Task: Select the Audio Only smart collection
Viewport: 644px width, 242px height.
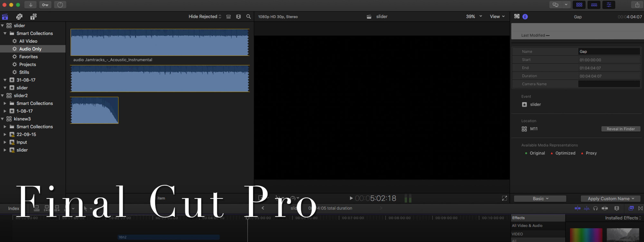Action: [x=30, y=49]
